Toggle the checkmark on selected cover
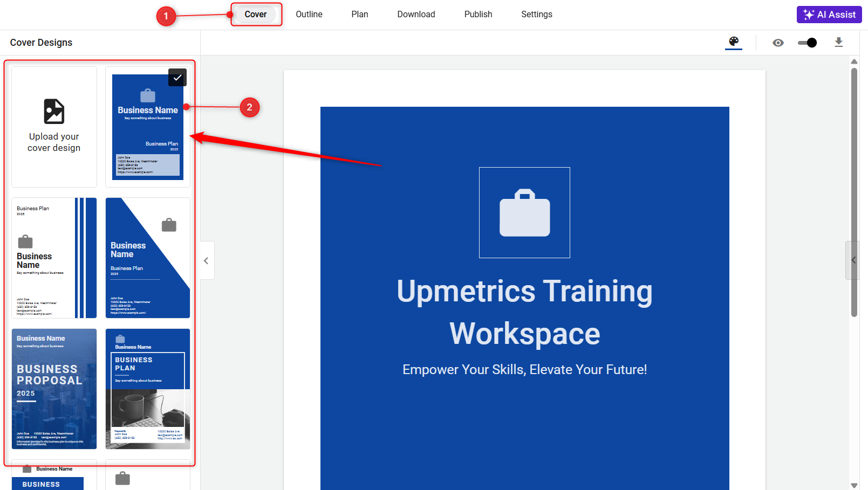This screenshot has height=490, width=868. click(x=177, y=78)
